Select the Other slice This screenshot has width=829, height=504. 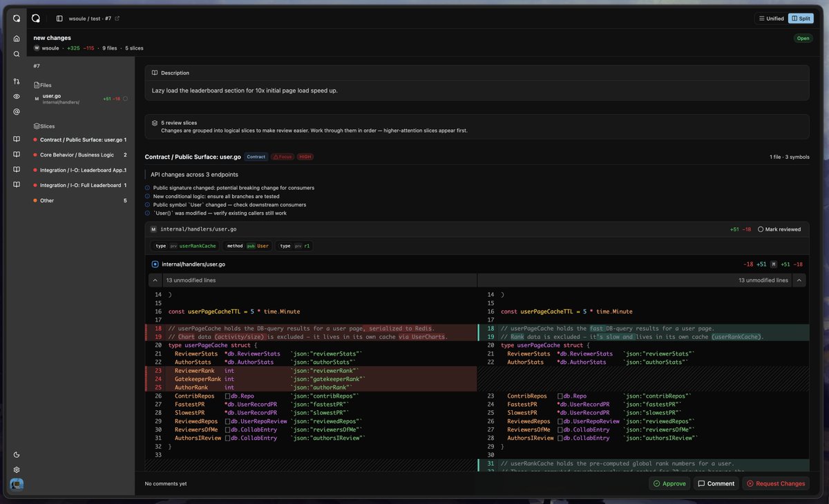79,201
